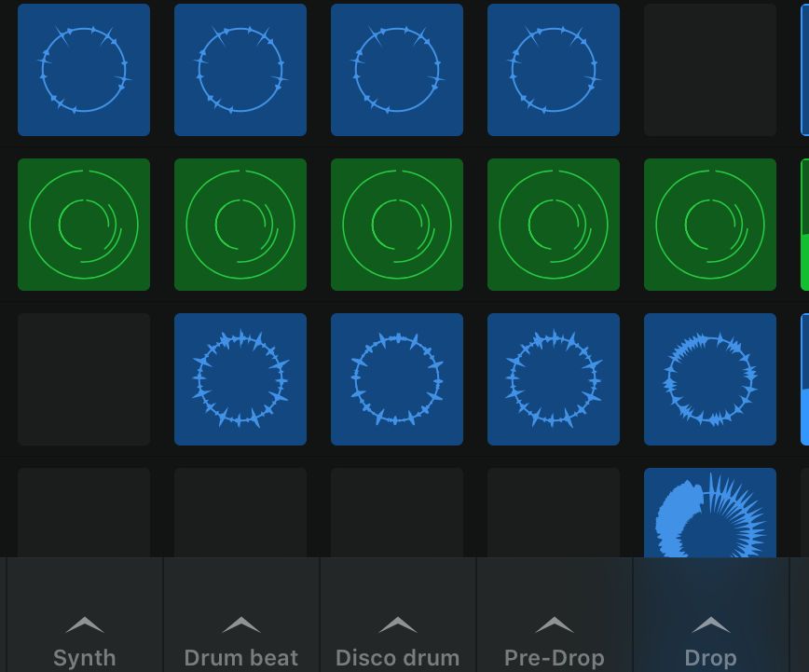Click the progress ring on the playing Drop cell
The width and height of the screenshot is (809, 672).
click(x=710, y=513)
